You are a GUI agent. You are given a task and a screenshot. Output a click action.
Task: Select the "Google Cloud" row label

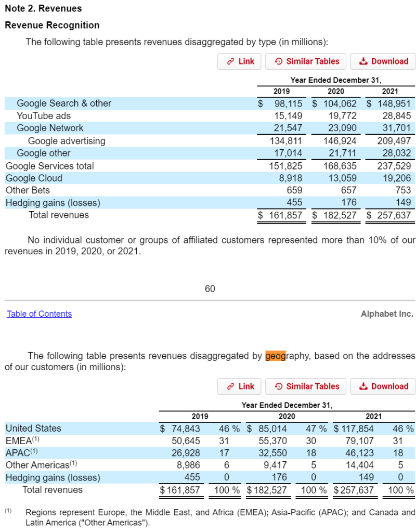point(34,178)
